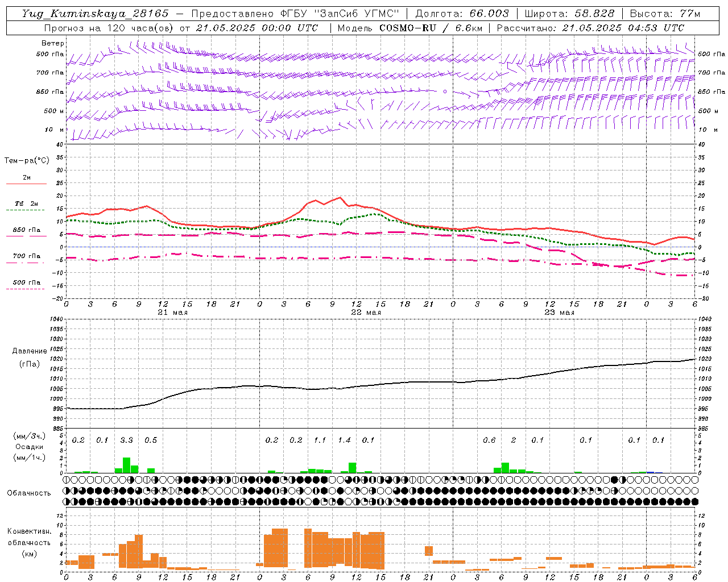Click the "Ветер" wind panel label

(53, 43)
